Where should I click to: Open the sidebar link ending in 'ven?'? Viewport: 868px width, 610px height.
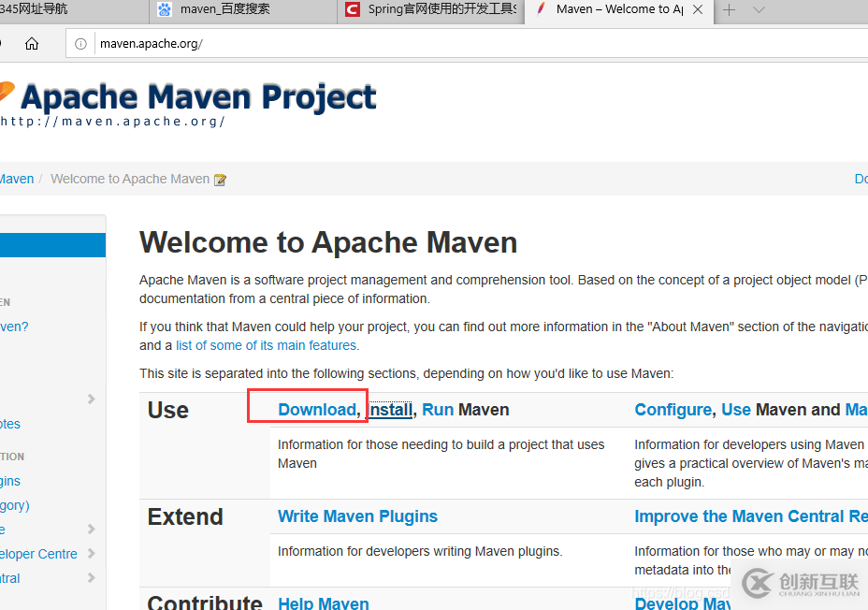pos(14,327)
